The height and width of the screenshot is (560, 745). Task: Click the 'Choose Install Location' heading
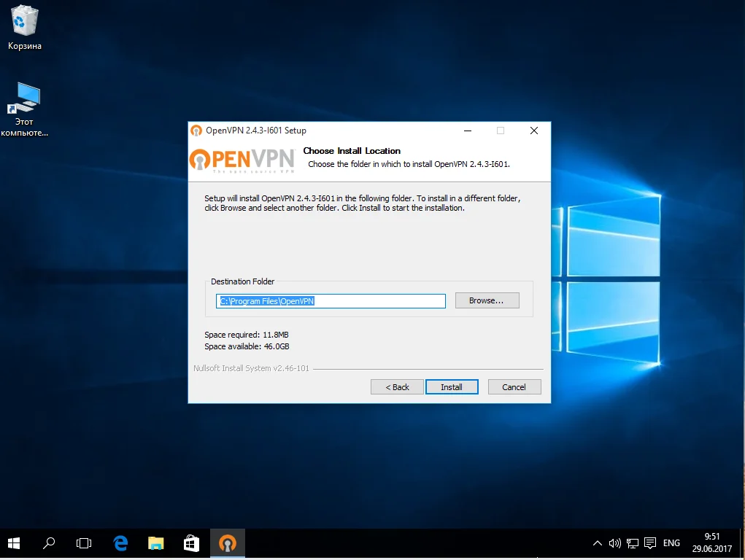point(352,150)
